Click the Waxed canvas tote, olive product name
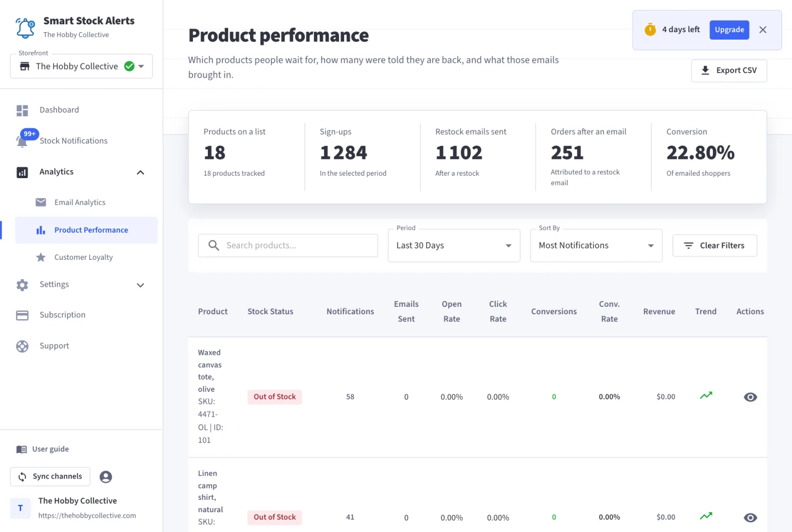Screen dimensions: 792x532 (210, 371)
